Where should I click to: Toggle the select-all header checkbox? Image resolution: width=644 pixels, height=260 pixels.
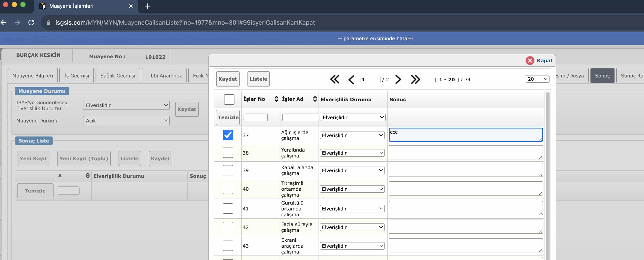click(x=229, y=99)
